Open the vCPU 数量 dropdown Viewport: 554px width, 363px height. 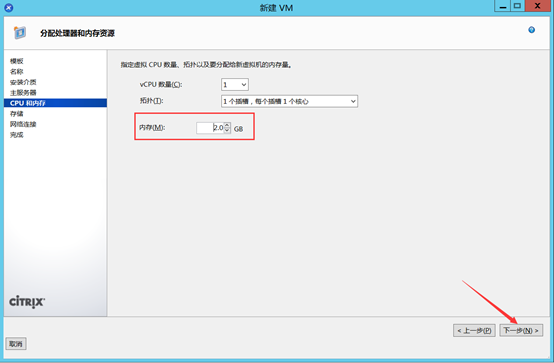pyautogui.click(x=235, y=85)
